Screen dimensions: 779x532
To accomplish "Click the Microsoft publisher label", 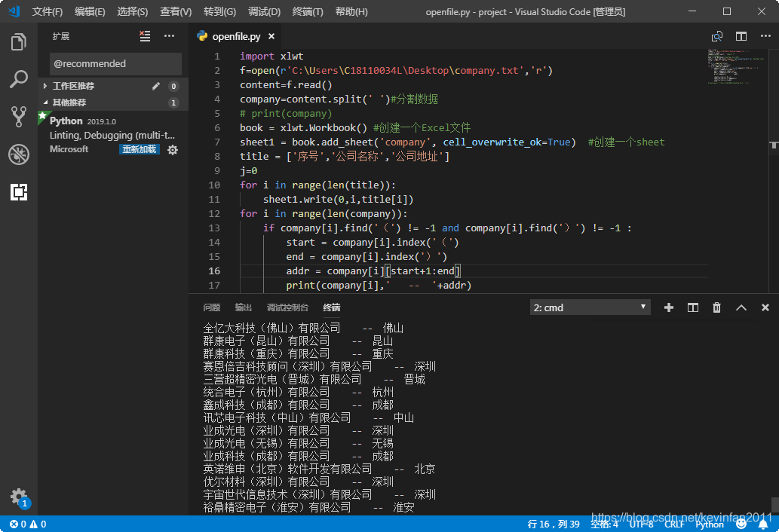I will point(69,149).
